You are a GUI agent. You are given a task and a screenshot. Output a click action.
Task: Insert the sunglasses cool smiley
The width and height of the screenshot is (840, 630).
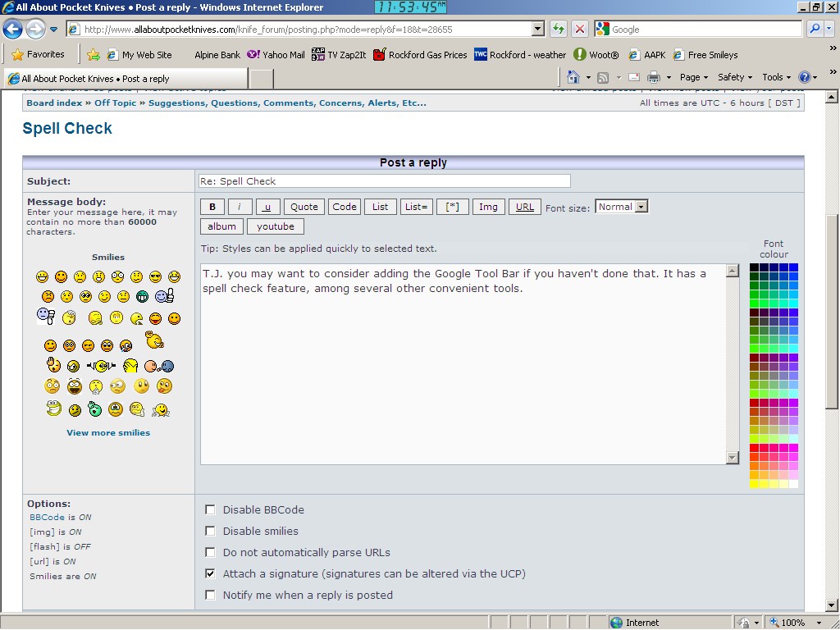[x=155, y=277]
